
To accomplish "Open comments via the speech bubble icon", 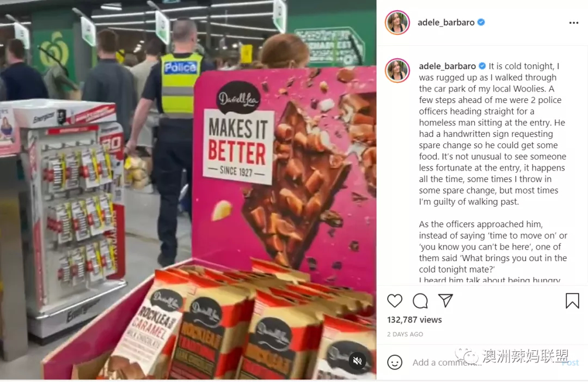I will 420,301.
